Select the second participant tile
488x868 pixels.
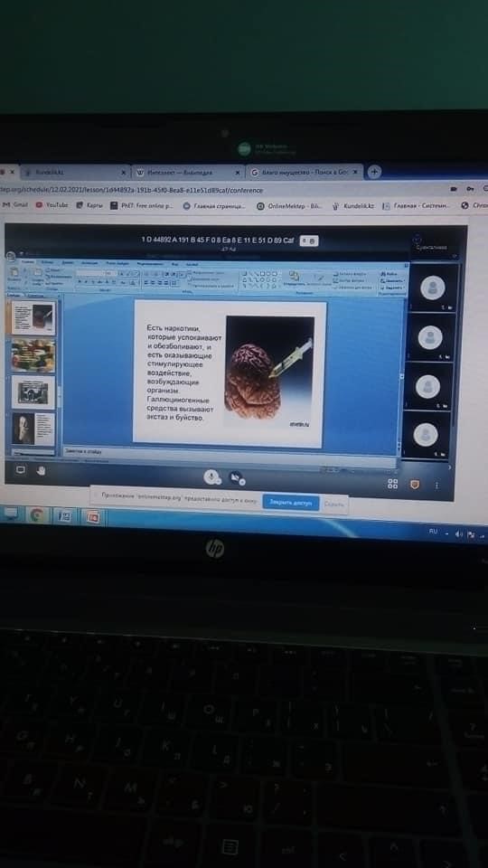[x=430, y=337]
